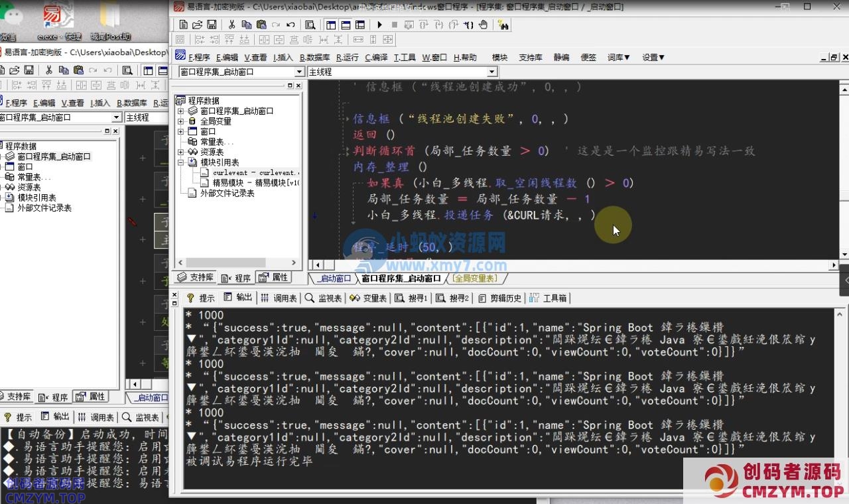The image size is (849, 504).
Task: Click the Cut scissors icon in front toolbar
Action: click(231, 25)
